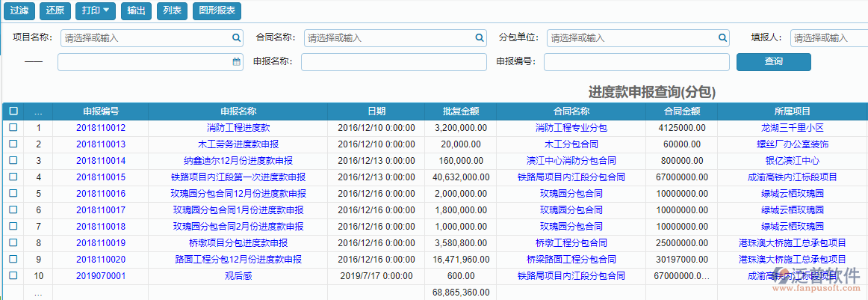Open the 消防工程进度款 report name link
This screenshot has width=868, height=300.
point(238,128)
